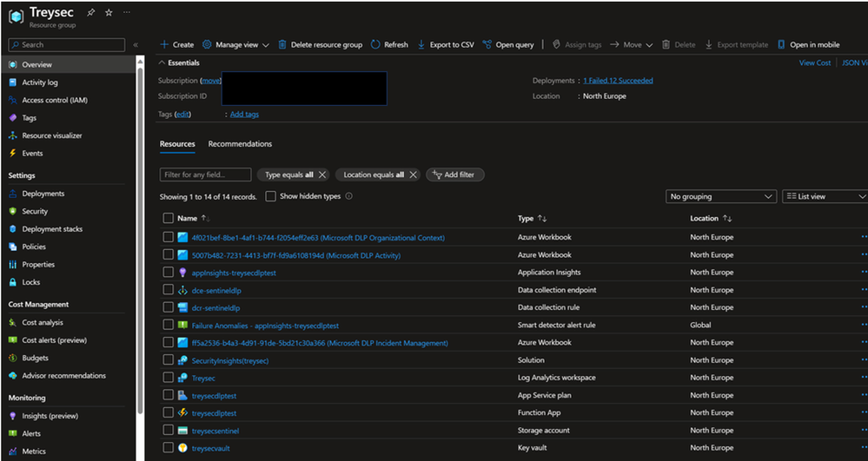Pin the Treysec resource group
The image size is (868, 461).
coord(90,12)
